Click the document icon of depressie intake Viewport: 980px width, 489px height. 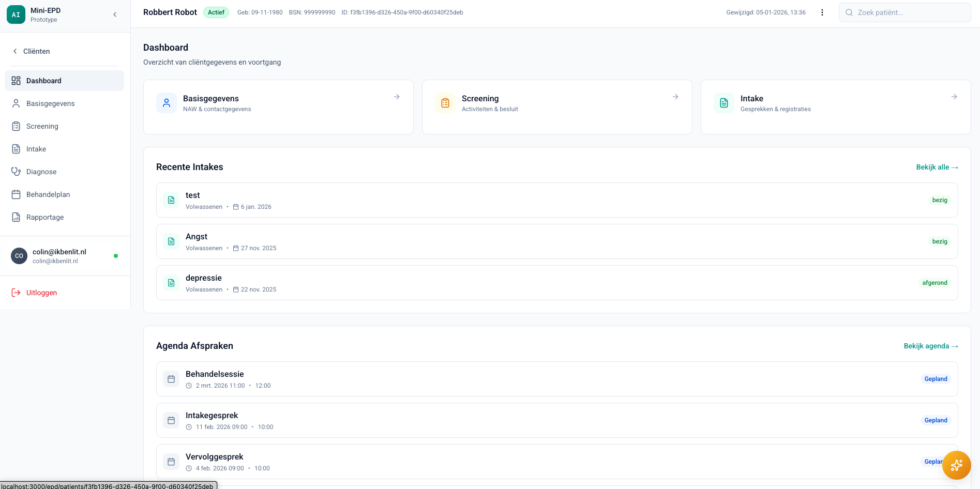[171, 283]
